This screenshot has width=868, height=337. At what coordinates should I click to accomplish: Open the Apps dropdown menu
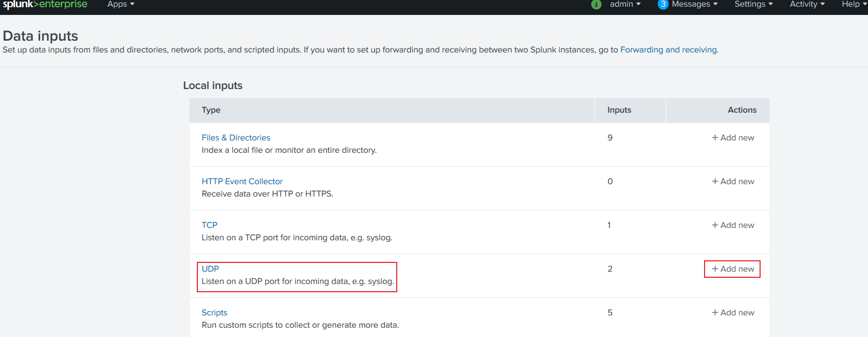(121, 5)
